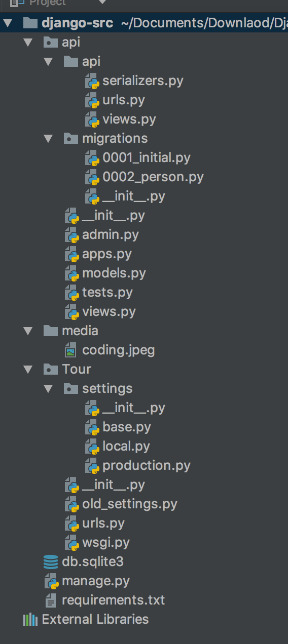
Task: Select the media folder name
Action: click(x=80, y=331)
